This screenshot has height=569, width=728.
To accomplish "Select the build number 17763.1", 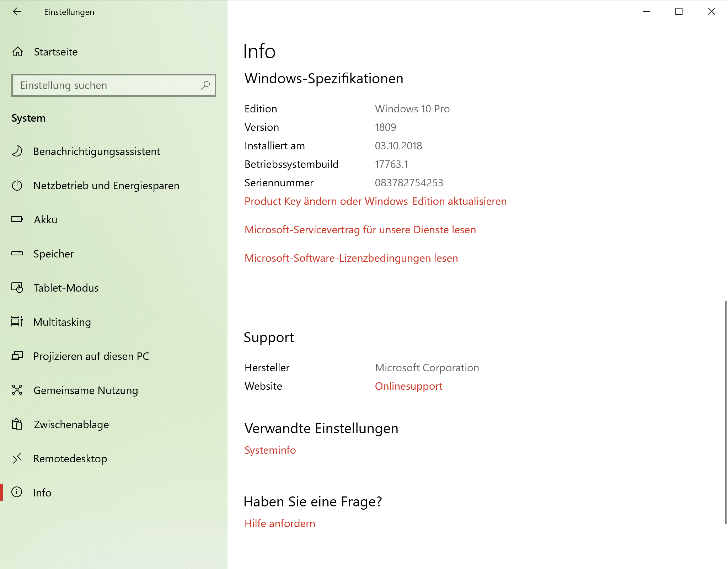I will point(391,164).
